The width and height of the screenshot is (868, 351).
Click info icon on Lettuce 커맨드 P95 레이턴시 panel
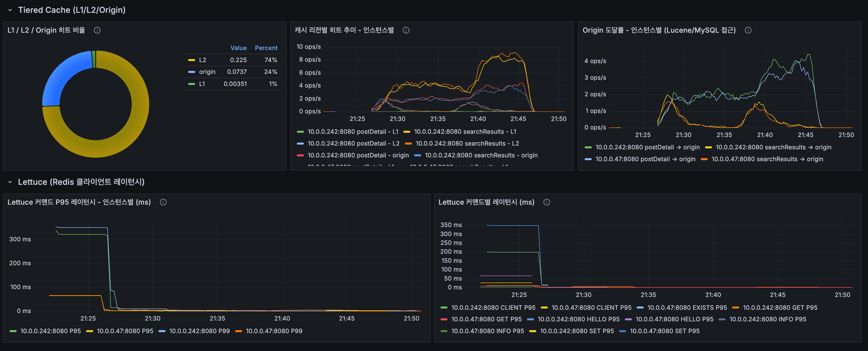163,202
